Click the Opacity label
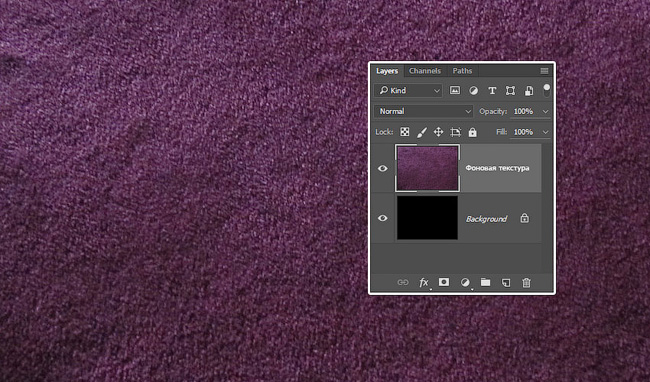650x382 pixels. click(493, 111)
